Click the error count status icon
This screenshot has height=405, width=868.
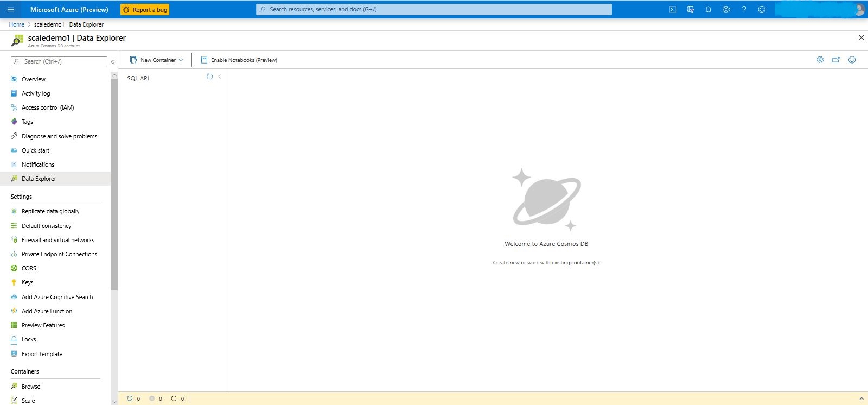152,398
